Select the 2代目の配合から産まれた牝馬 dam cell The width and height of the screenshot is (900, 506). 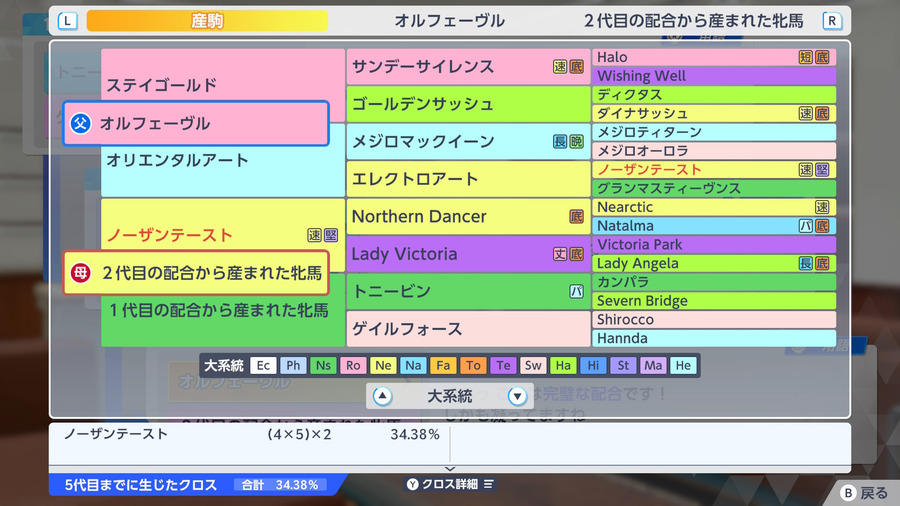196,273
